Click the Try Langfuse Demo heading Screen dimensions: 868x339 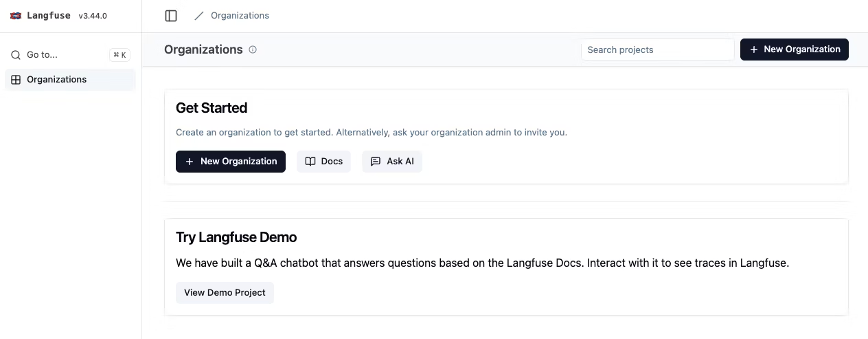[x=236, y=237]
